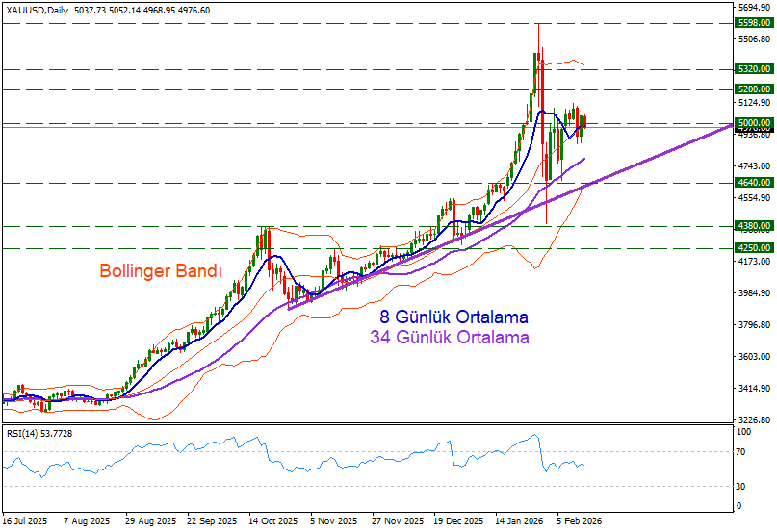Click the RSI 30 level axis label
Screen dimensions: 777x532
(x=740, y=486)
